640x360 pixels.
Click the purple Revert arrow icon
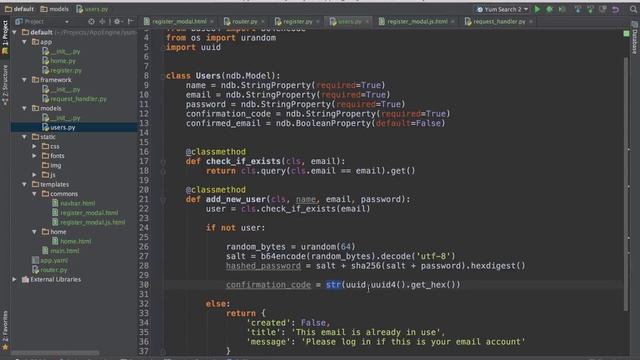point(616,9)
